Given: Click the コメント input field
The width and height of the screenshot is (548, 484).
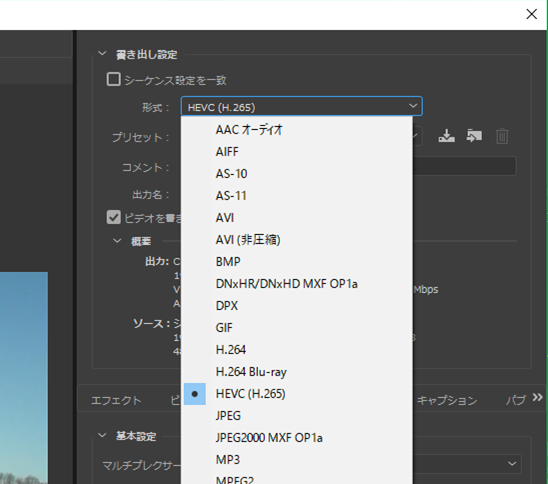Looking at the screenshot, I should point(464,166).
